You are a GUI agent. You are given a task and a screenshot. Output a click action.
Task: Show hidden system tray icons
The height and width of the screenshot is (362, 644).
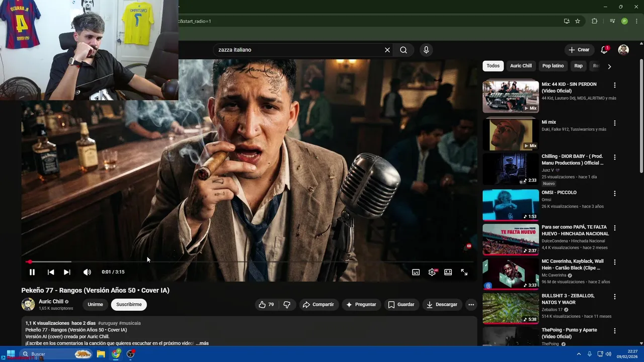coord(579,354)
